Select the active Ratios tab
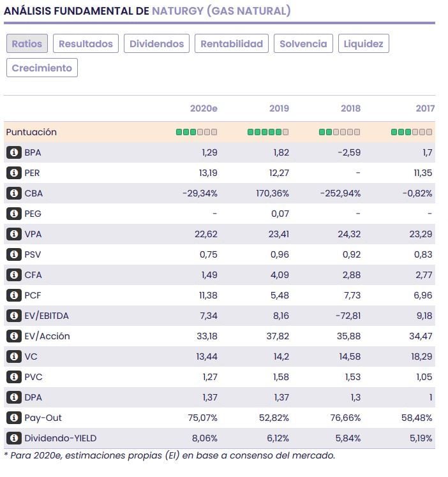The image size is (448, 477). (x=27, y=43)
